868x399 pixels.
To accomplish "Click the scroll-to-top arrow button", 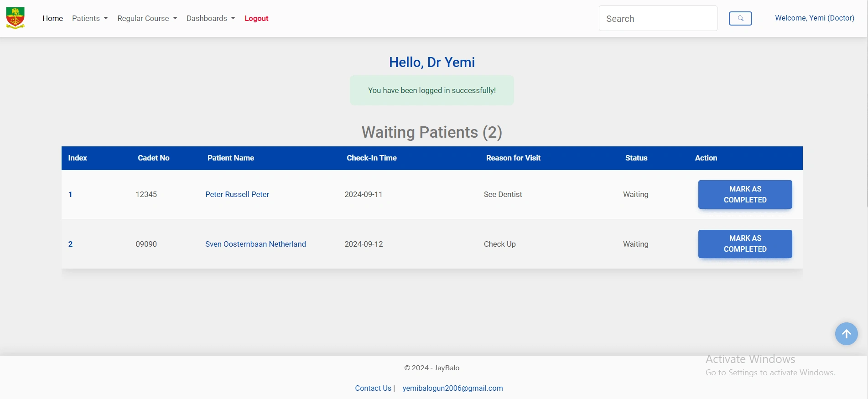I will 846,334.
